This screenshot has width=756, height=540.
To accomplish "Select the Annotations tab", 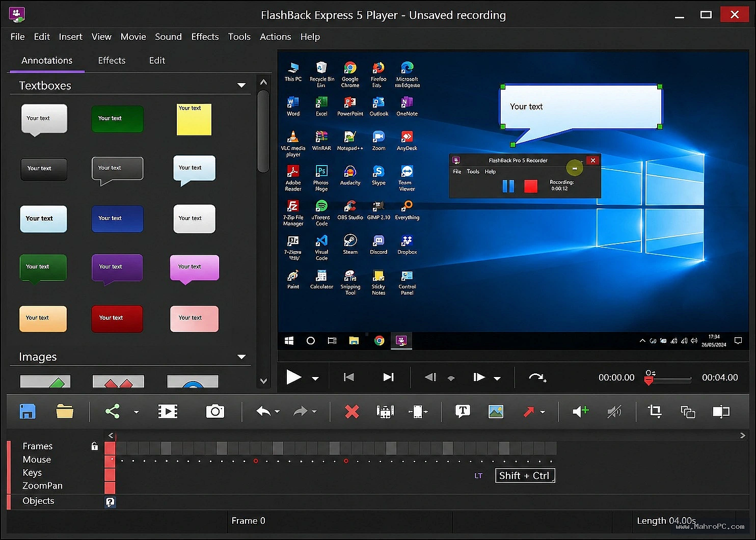I will (x=47, y=60).
